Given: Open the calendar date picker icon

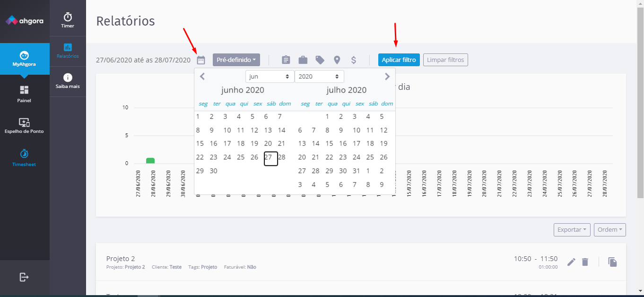Looking at the screenshot, I should [x=201, y=60].
